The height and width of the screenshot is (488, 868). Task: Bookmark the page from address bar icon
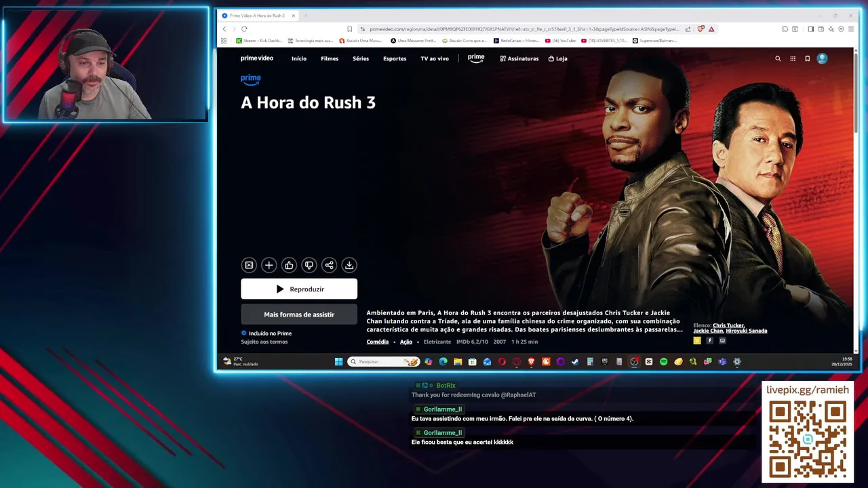click(349, 29)
